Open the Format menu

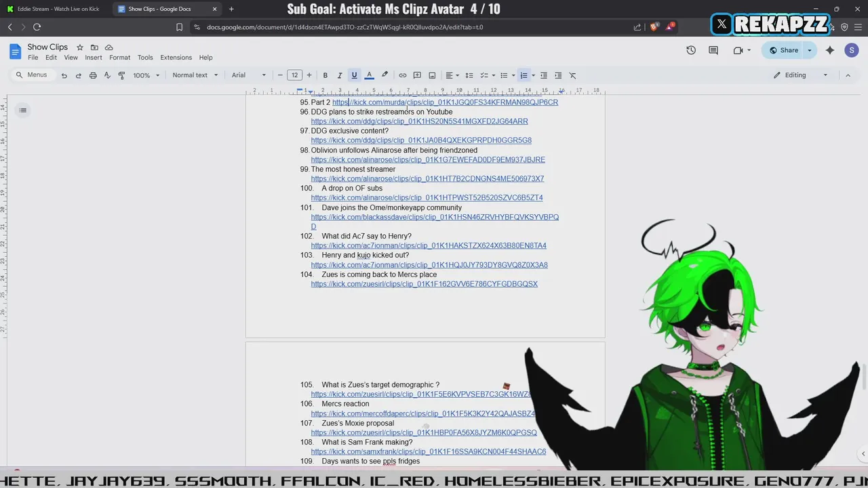[119, 58]
